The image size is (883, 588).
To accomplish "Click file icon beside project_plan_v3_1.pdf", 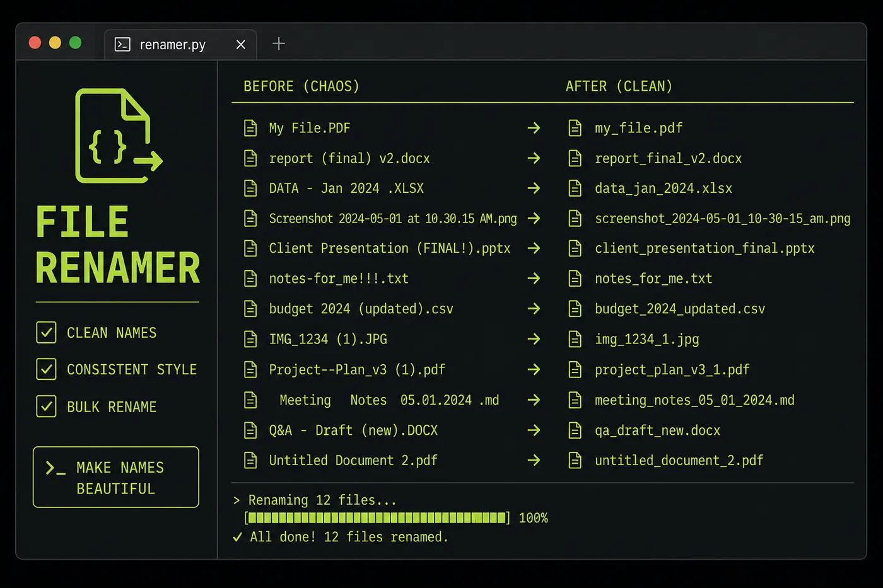I will [x=575, y=369].
